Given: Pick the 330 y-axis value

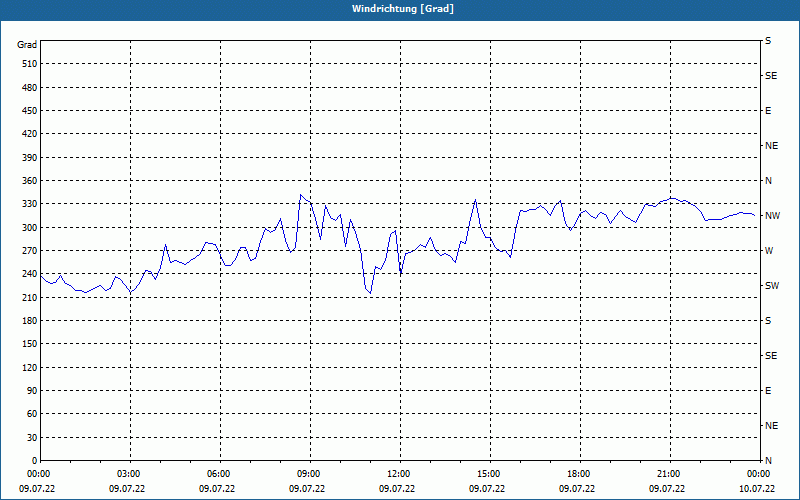Looking at the screenshot, I should pos(30,204).
